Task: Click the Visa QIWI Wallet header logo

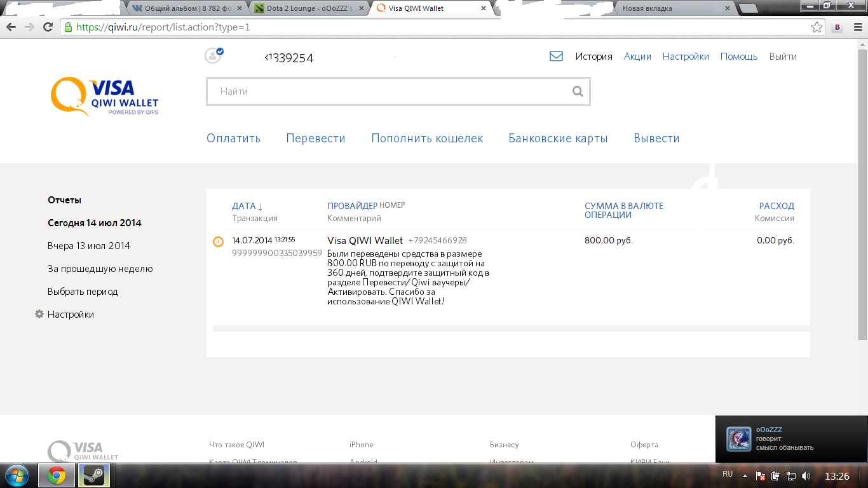Action: [105, 97]
